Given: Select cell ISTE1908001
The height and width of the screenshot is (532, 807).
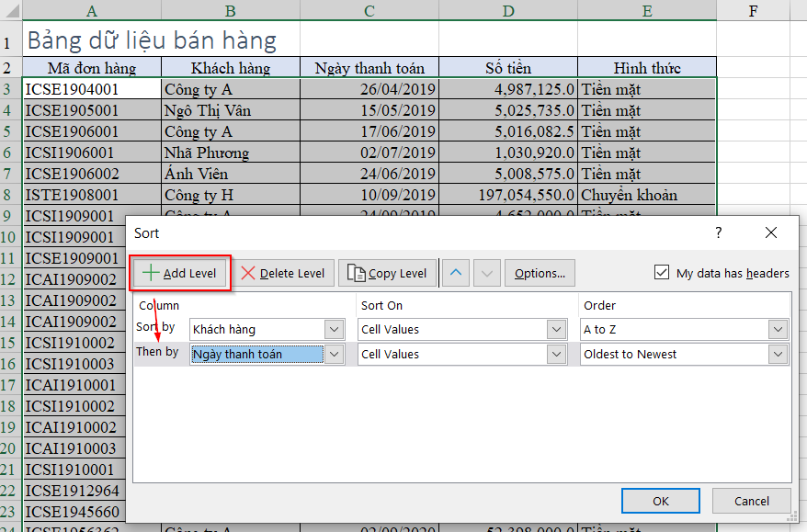Looking at the screenshot, I should point(92,195).
